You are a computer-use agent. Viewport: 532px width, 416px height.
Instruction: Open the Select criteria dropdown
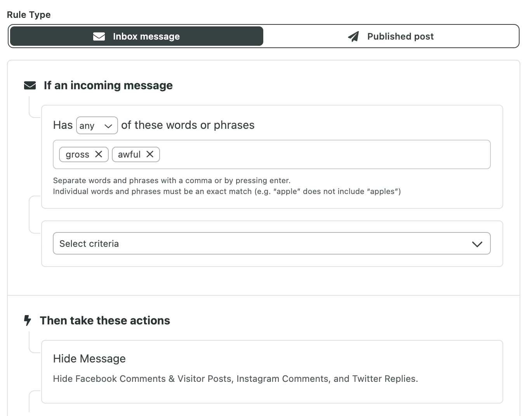click(272, 243)
